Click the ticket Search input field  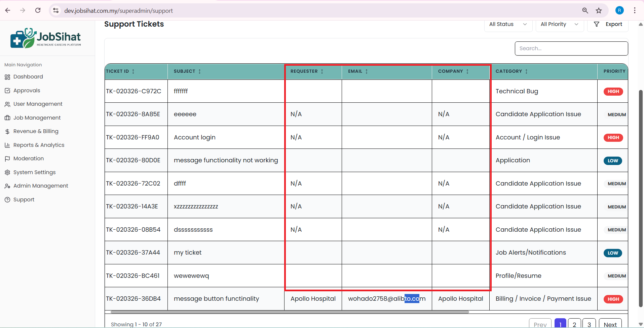(571, 48)
